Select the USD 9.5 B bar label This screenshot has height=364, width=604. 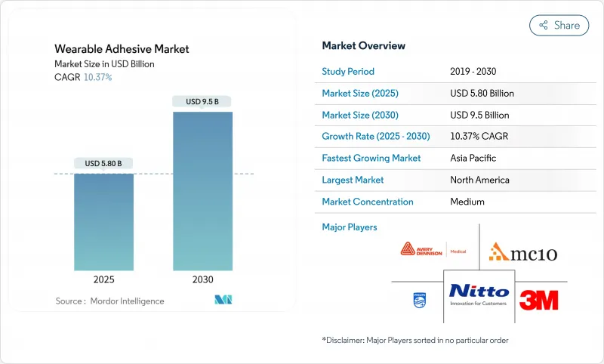tap(202, 101)
